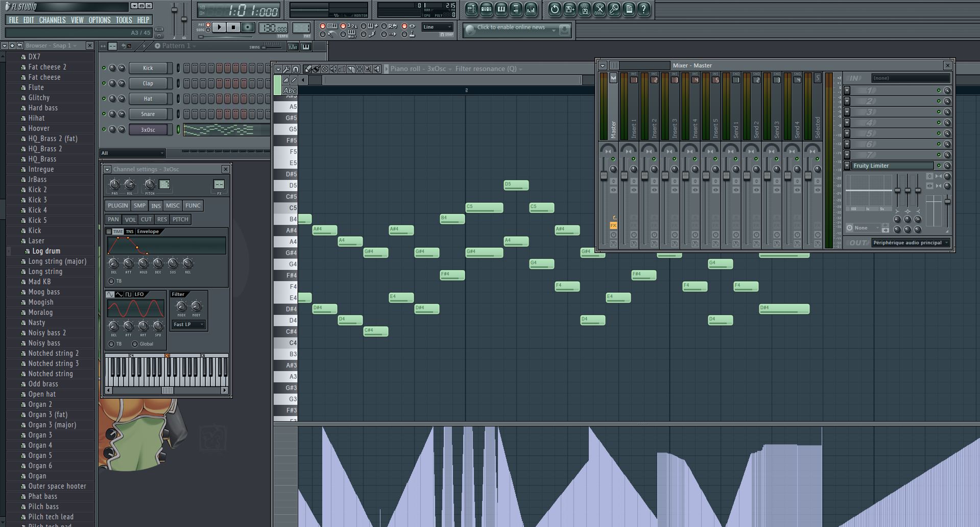The width and height of the screenshot is (980, 527).
Task: Mute the Kick channel with green LED
Action: 104,68
